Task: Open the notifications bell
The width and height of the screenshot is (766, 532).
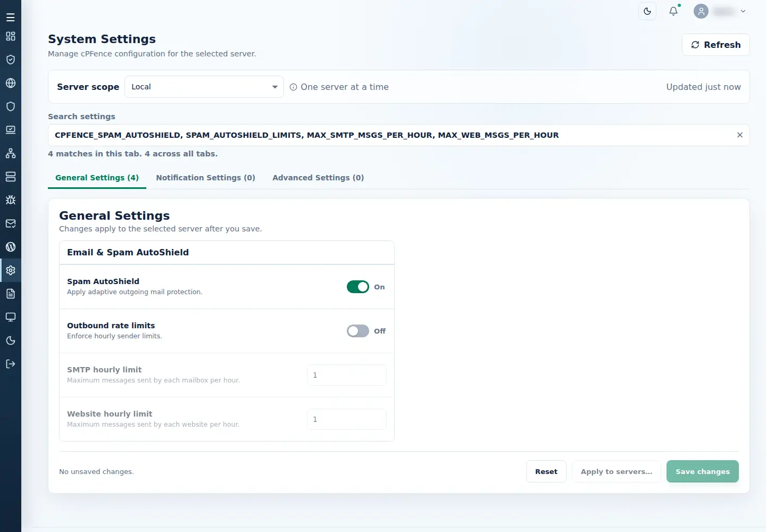Action: click(x=673, y=11)
